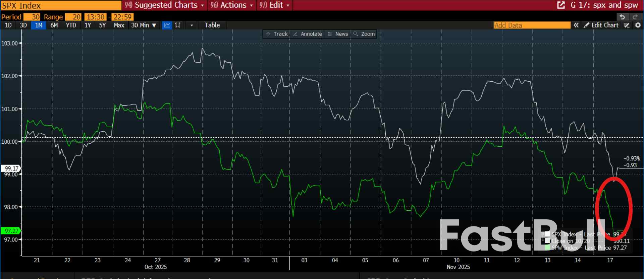Image resolution: width=644 pixels, height=279 pixels.
Task: Click the News button
Action: 338,34
